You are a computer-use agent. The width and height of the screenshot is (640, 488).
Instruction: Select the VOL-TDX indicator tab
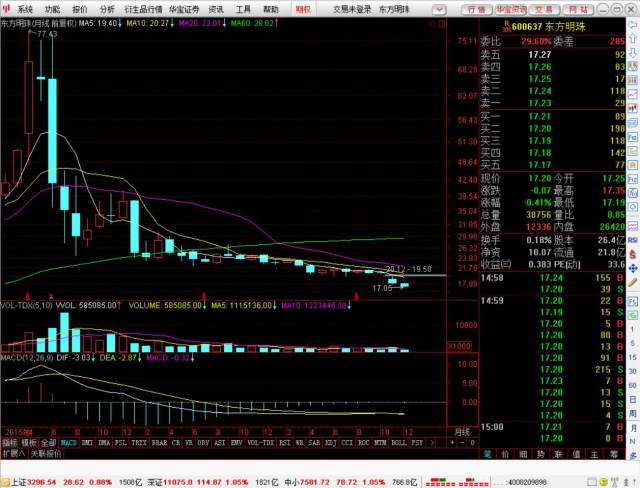point(260,443)
